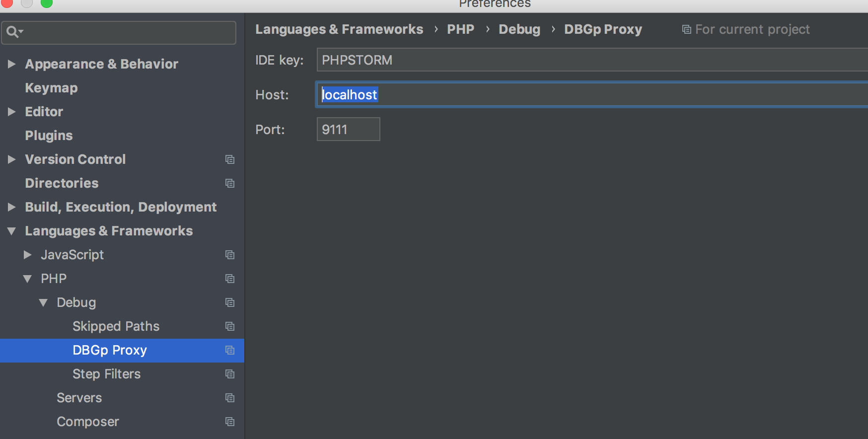The height and width of the screenshot is (439, 868).
Task: Collapse the PHP node arrow
Action: (x=27, y=279)
